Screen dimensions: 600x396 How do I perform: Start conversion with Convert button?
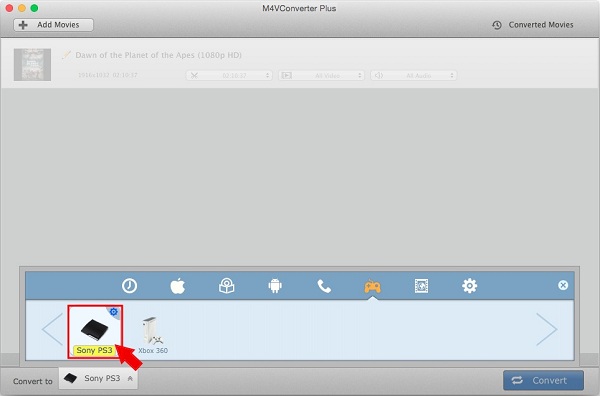[x=543, y=380]
